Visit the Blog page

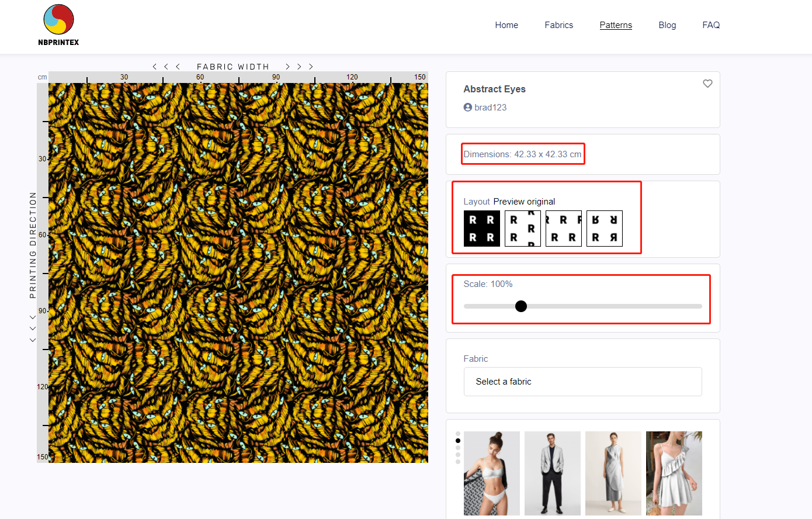[x=667, y=25]
